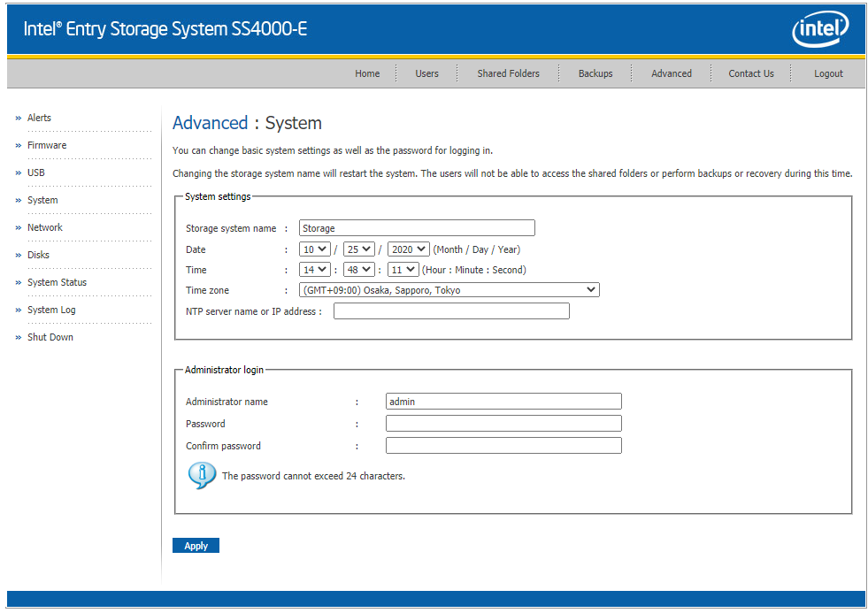This screenshot has height=613, width=868.
Task: Click the blue information bubble icon
Action: pyautogui.click(x=202, y=476)
